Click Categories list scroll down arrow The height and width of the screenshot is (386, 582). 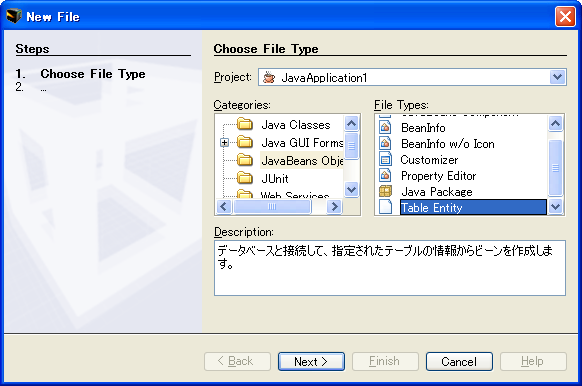pyautogui.click(x=351, y=190)
